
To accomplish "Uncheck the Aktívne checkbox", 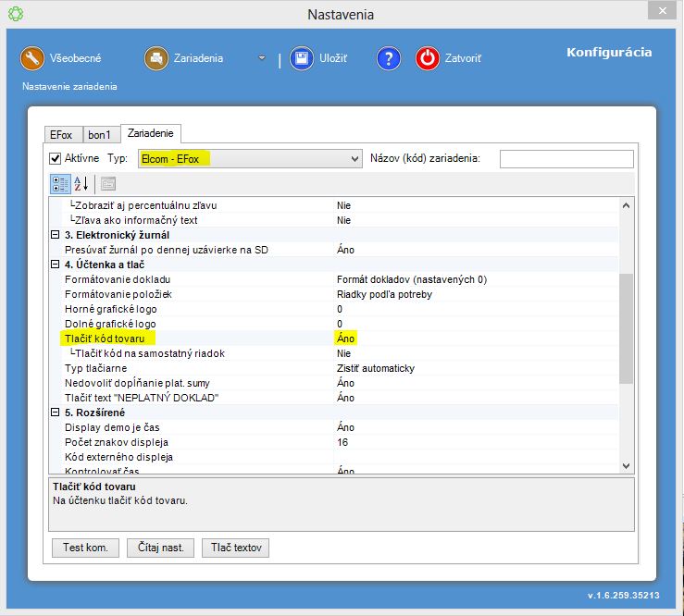I will pyautogui.click(x=56, y=159).
